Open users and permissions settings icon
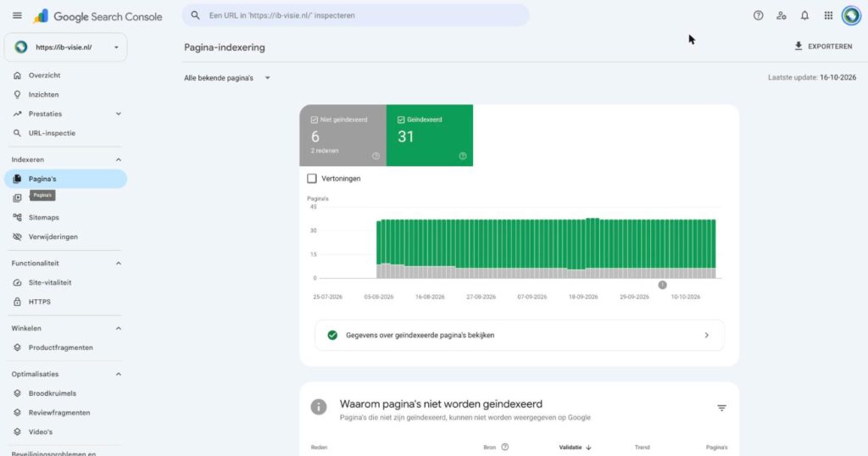This screenshot has width=868, height=456. [x=782, y=15]
